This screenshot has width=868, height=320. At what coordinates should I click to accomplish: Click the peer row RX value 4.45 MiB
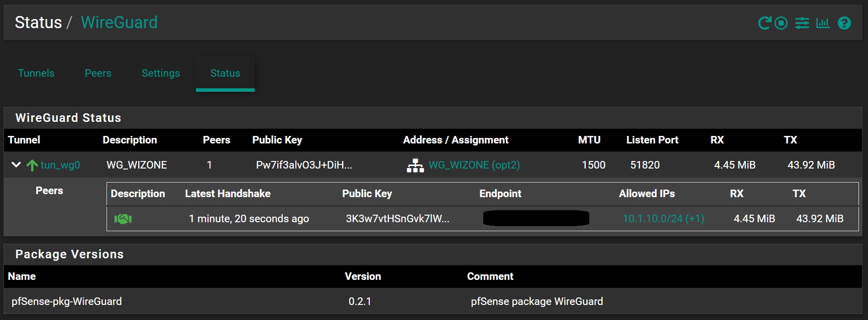(x=754, y=219)
